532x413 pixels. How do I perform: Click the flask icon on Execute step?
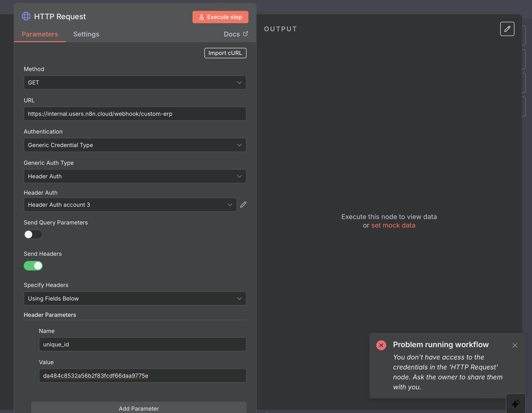coord(201,17)
